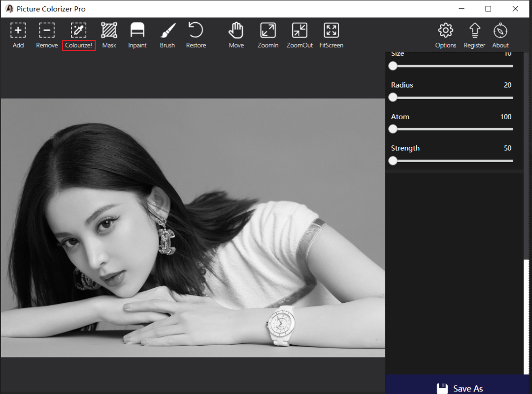Fit the image to screen
Image resolution: width=532 pixels, height=394 pixels.
click(x=331, y=35)
